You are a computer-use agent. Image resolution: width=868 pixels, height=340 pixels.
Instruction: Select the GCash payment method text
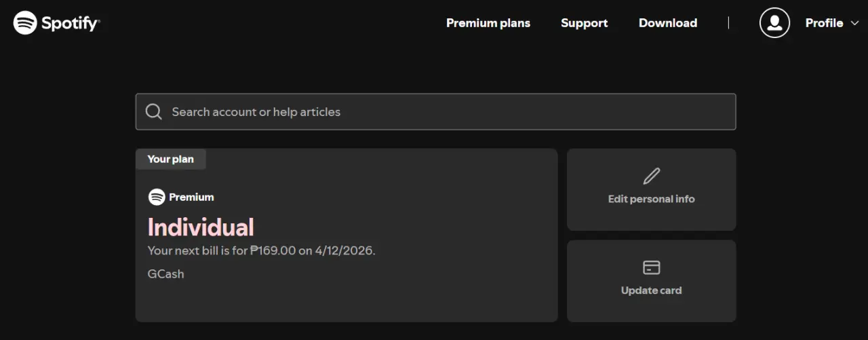(x=165, y=274)
